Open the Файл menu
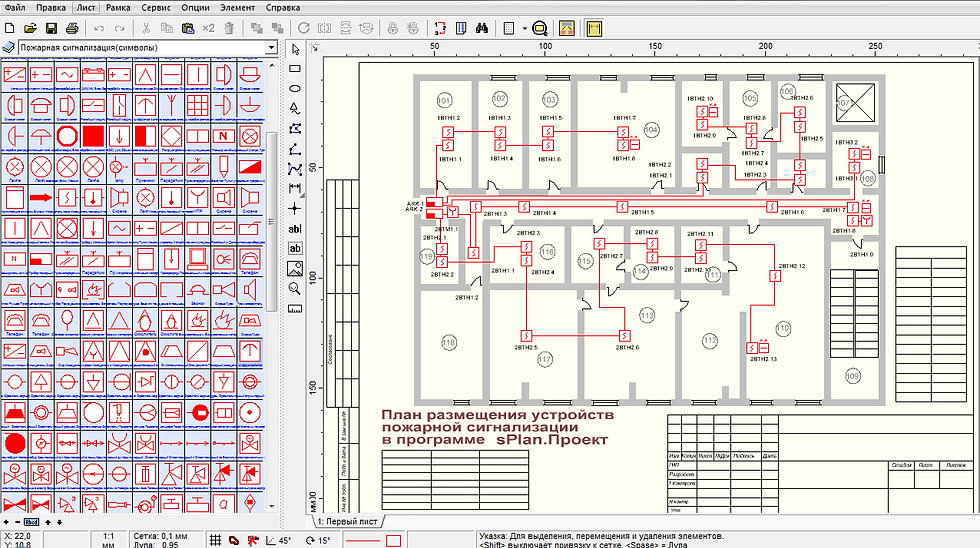Screen dimensions: 980x548 click(x=16, y=7)
